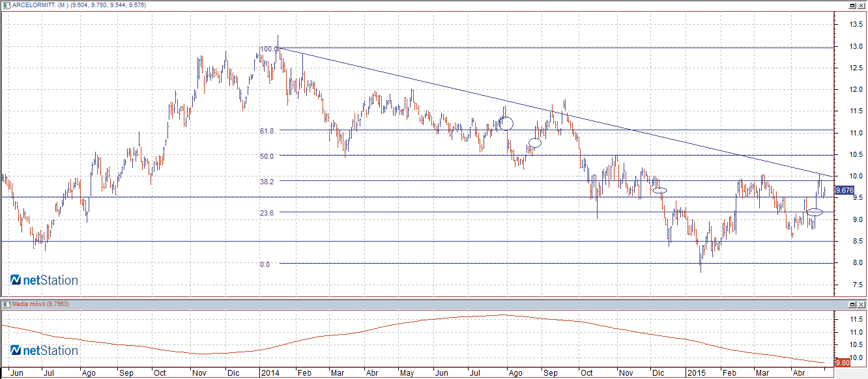Image resolution: width=868 pixels, height=379 pixels.
Task: Select the 50.0 Fibonacci retracement label
Action: (266, 156)
